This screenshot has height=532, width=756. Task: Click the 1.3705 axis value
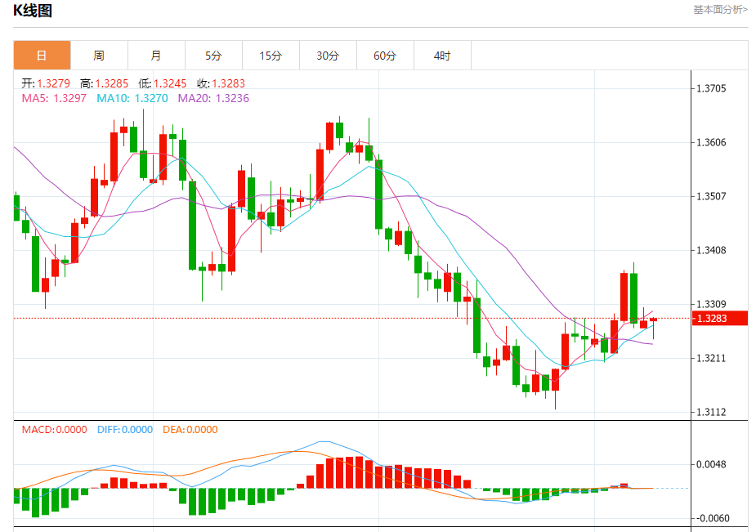pos(711,88)
